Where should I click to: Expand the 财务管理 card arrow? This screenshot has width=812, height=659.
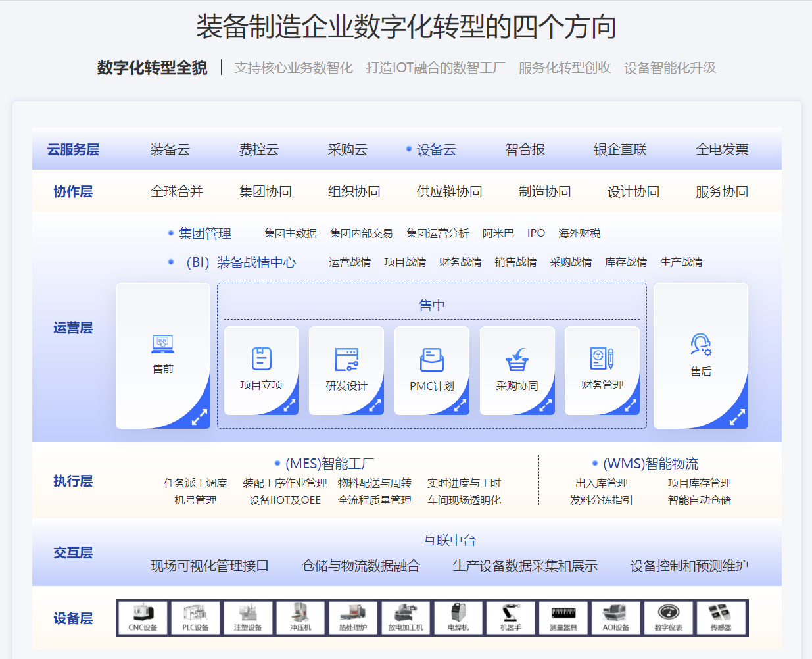click(631, 406)
